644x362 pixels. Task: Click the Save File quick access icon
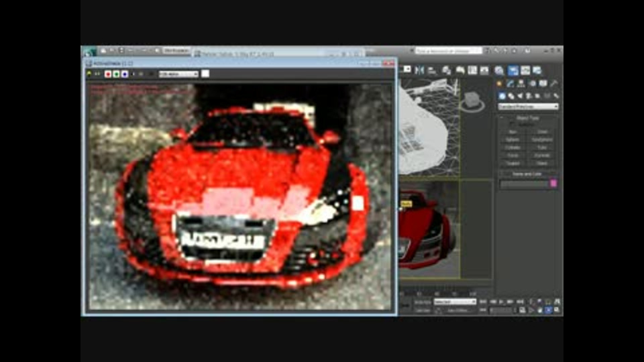click(x=121, y=50)
